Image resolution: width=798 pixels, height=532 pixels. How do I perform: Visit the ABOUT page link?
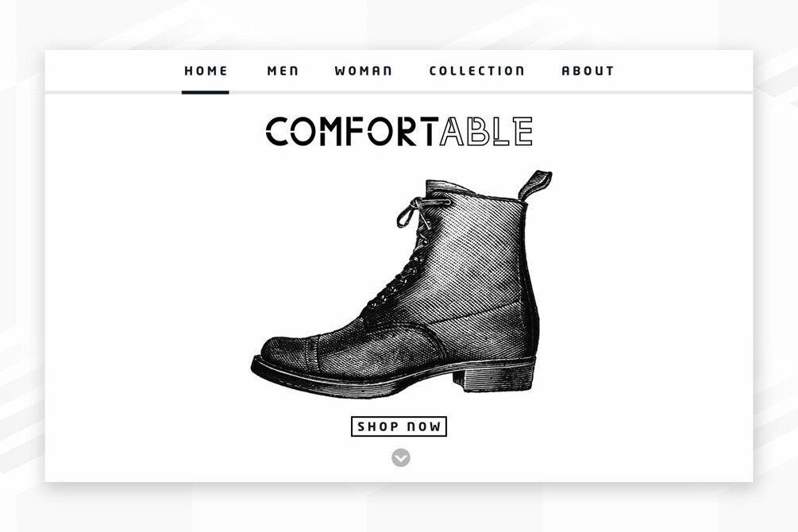click(588, 71)
